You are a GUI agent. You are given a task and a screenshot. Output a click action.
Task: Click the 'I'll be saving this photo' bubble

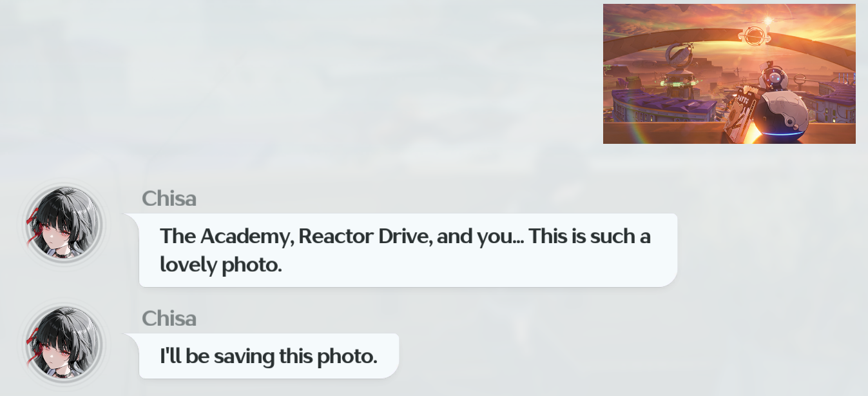[x=269, y=356]
